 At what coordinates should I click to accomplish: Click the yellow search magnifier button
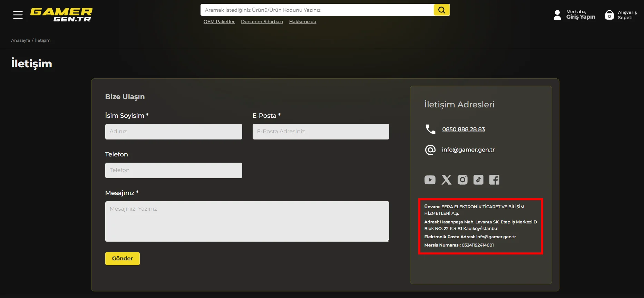point(442,10)
